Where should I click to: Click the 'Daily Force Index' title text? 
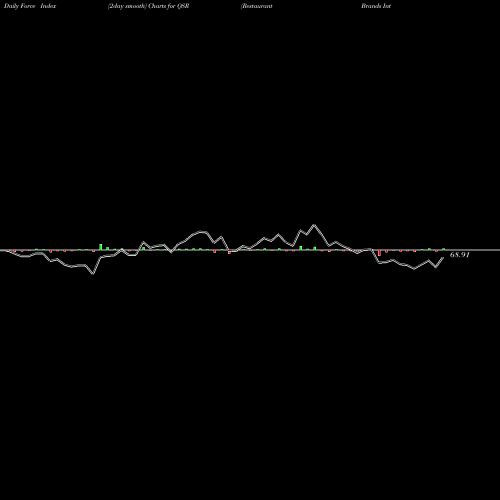(30, 6)
